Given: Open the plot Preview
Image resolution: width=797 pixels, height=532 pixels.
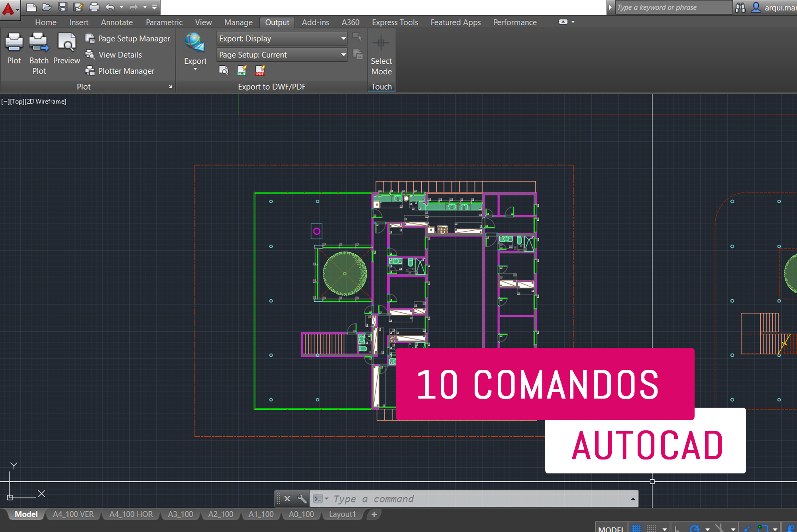Looking at the screenshot, I should [x=67, y=49].
